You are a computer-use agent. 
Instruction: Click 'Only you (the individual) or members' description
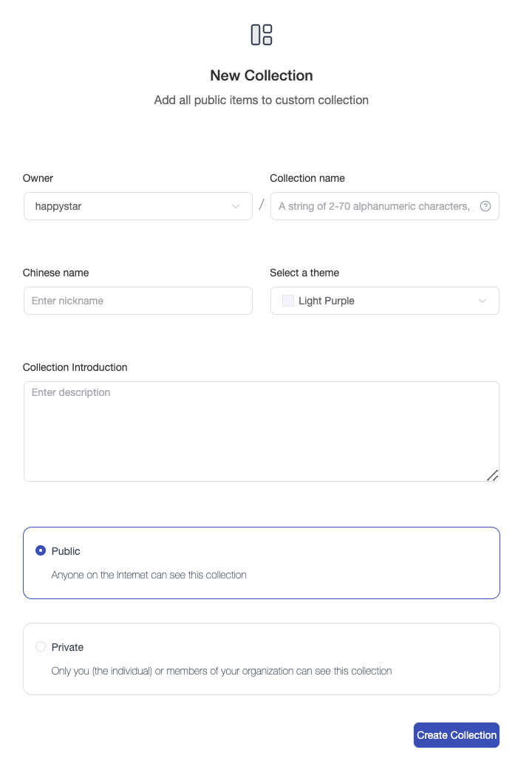[x=222, y=671]
